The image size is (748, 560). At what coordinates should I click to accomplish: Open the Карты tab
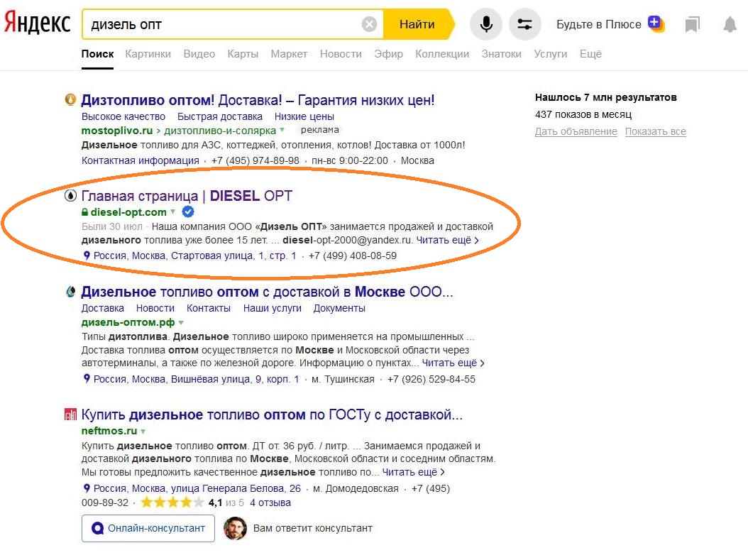[x=243, y=54]
